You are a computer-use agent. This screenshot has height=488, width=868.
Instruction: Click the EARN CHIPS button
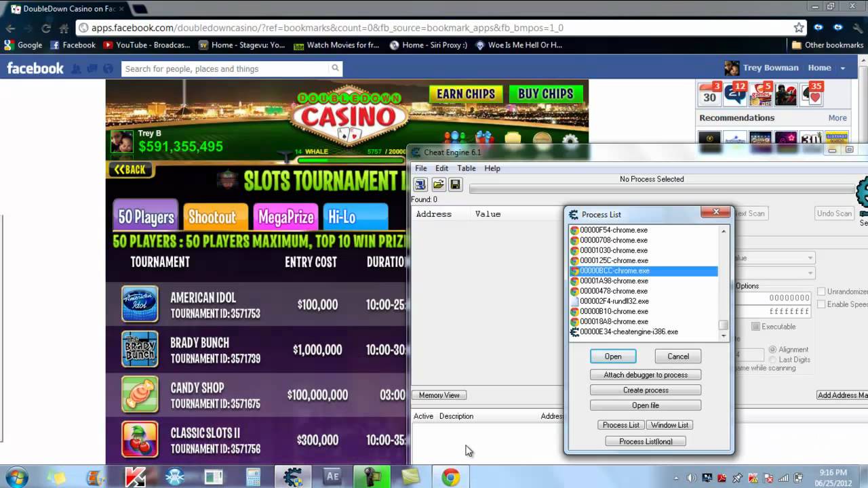click(x=466, y=94)
